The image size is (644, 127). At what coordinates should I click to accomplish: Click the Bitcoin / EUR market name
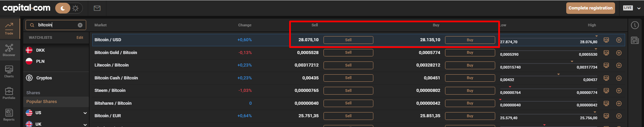pos(108,116)
